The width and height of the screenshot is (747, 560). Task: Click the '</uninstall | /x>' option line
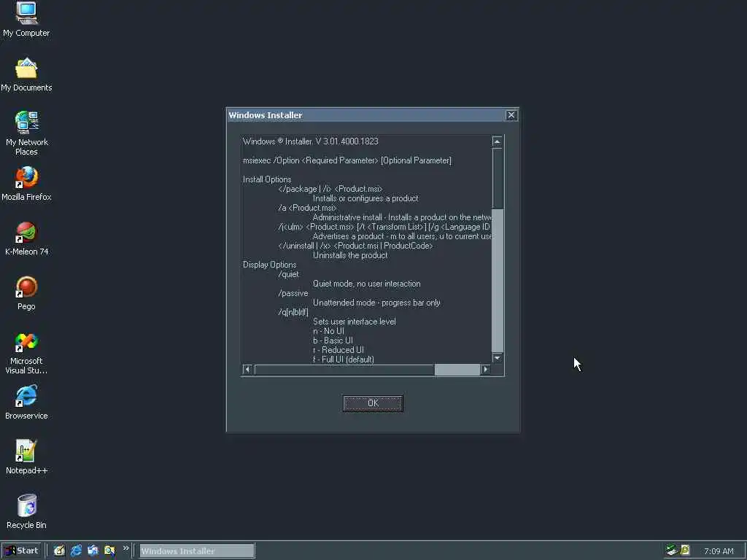[x=355, y=246]
